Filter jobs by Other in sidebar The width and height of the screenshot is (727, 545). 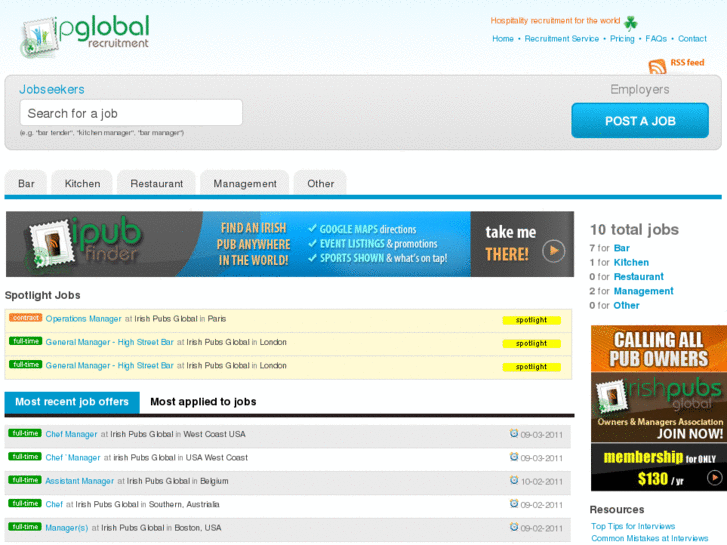click(626, 306)
